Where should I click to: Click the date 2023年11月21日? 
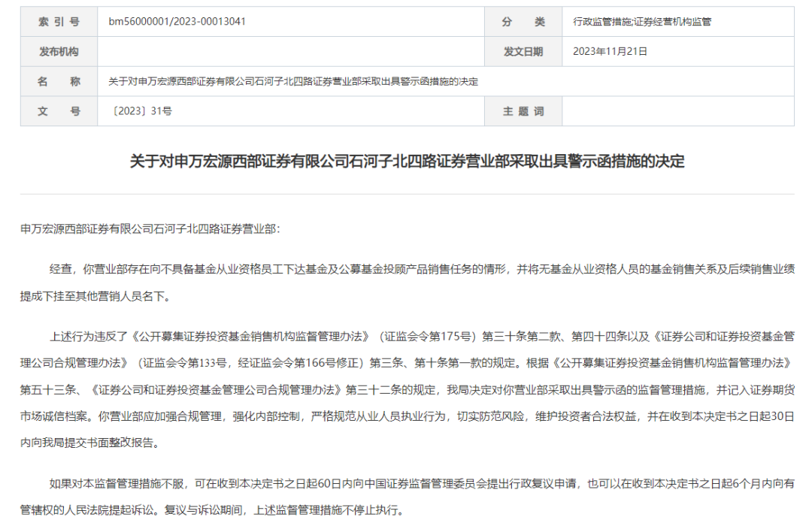pyautogui.click(x=610, y=52)
